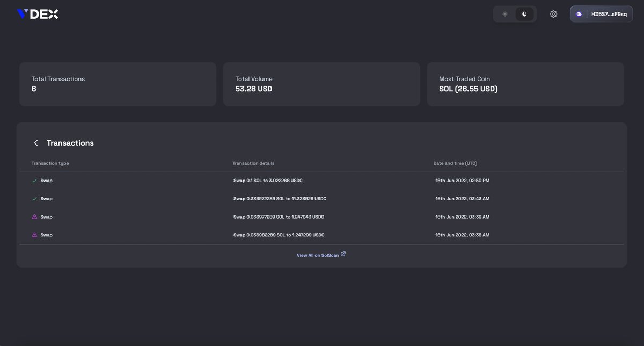Viewport: 644px width, 346px height.
Task: Click the 53.28 USD Total Volume value
Action: coord(254,89)
